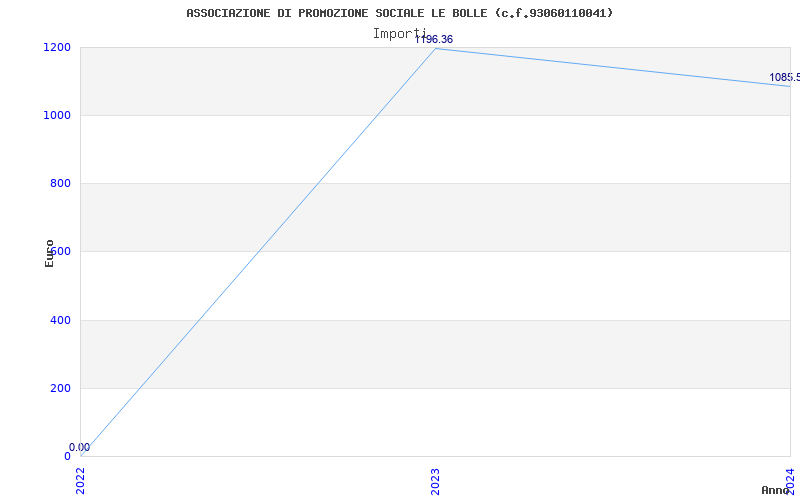Screen dimensions: 800x500
Task: Click the 1085.5 data label at right
Action: pyautogui.click(x=785, y=78)
